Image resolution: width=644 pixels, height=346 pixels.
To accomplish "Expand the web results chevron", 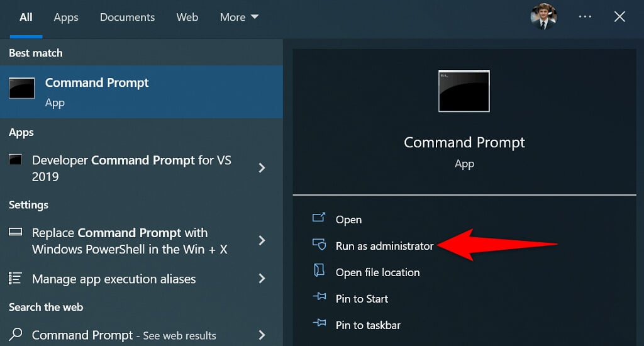I will (262, 335).
